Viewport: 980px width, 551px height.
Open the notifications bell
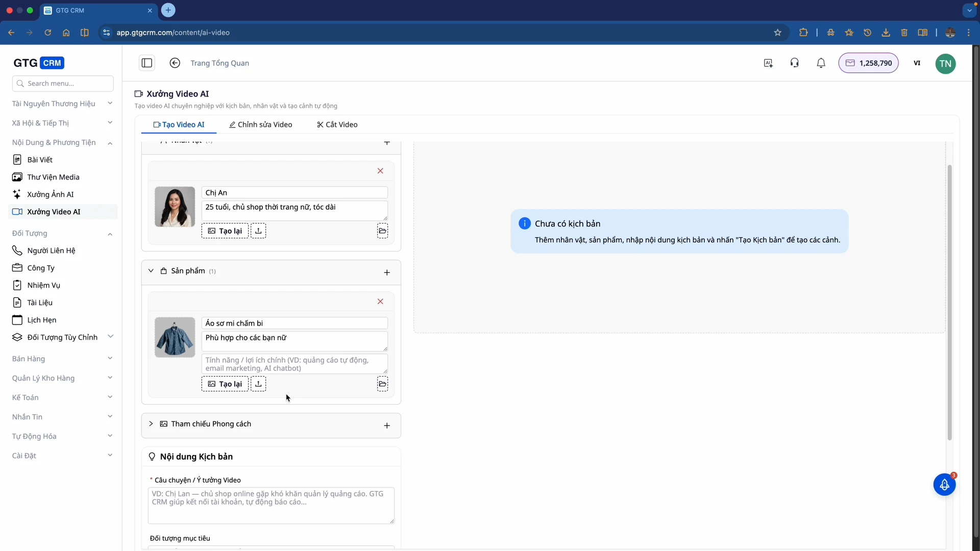[821, 63]
